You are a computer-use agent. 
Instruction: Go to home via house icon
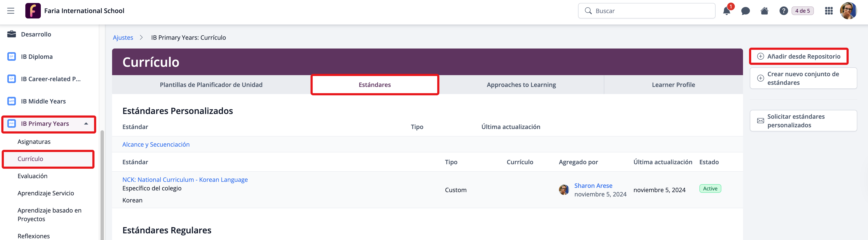(x=764, y=11)
